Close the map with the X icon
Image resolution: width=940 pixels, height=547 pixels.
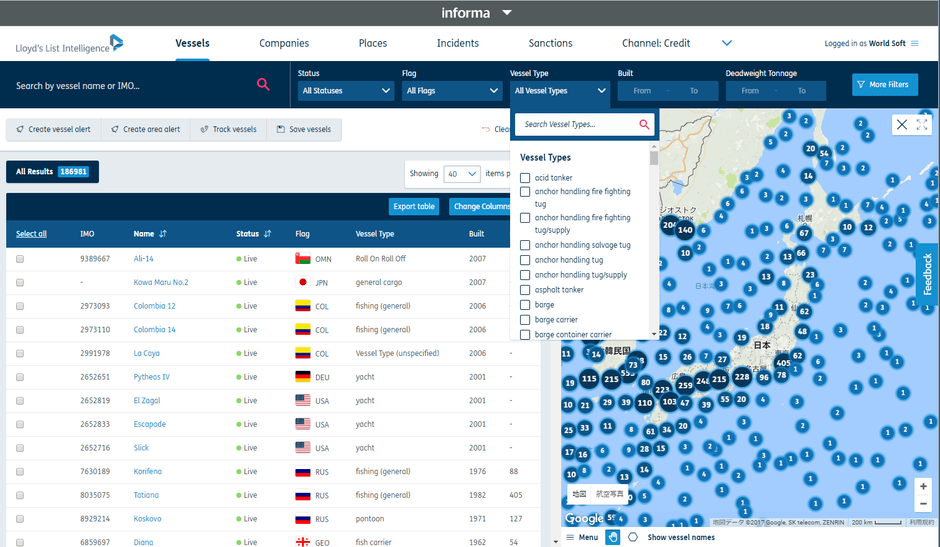point(902,124)
